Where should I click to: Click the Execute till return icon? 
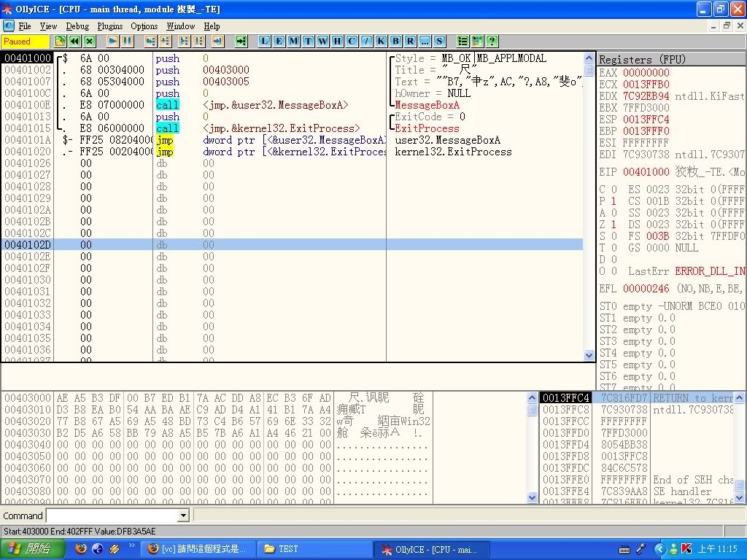pos(217,42)
